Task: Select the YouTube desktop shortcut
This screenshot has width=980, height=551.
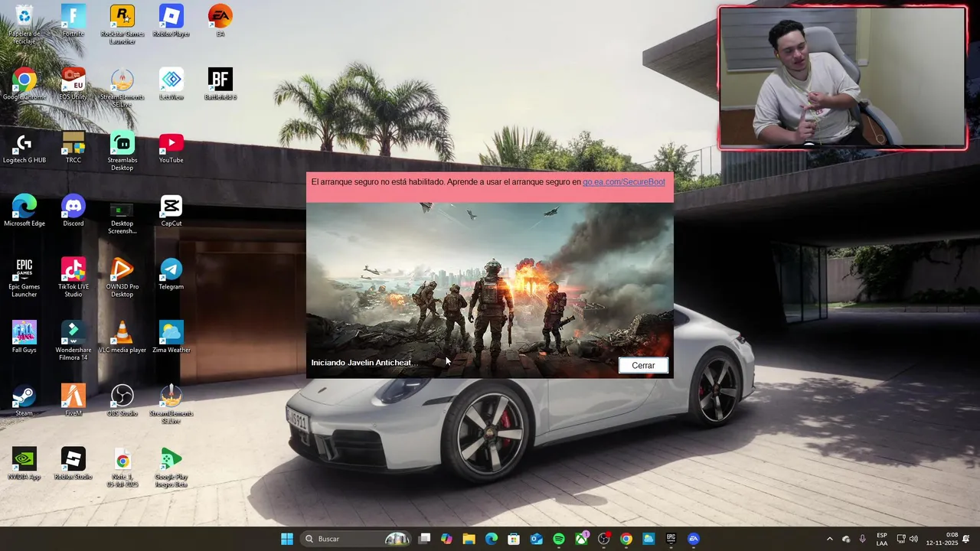Action: click(171, 148)
